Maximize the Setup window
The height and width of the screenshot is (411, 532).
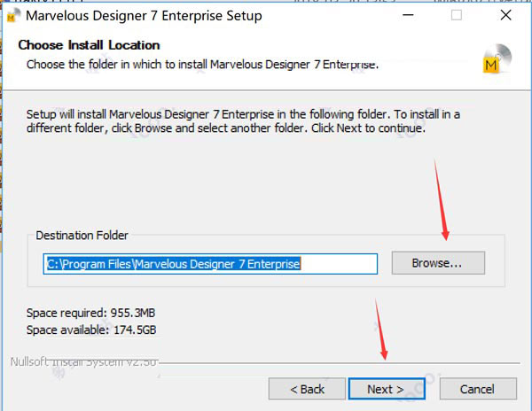coord(457,15)
